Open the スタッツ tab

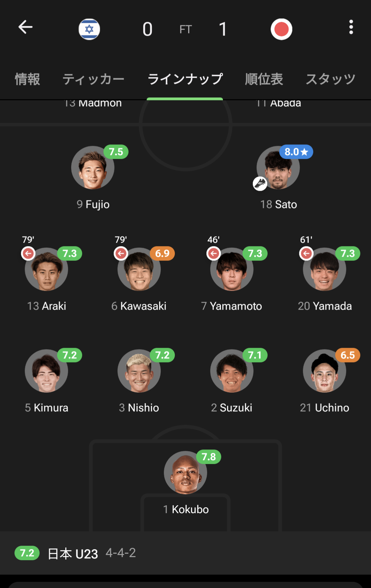tap(330, 79)
